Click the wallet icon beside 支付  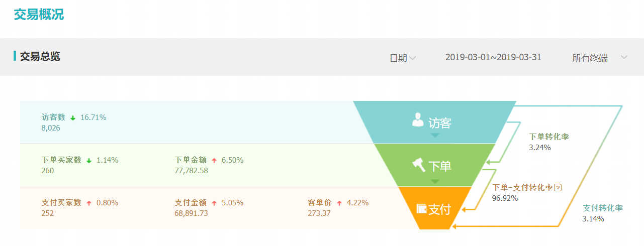pos(421,208)
